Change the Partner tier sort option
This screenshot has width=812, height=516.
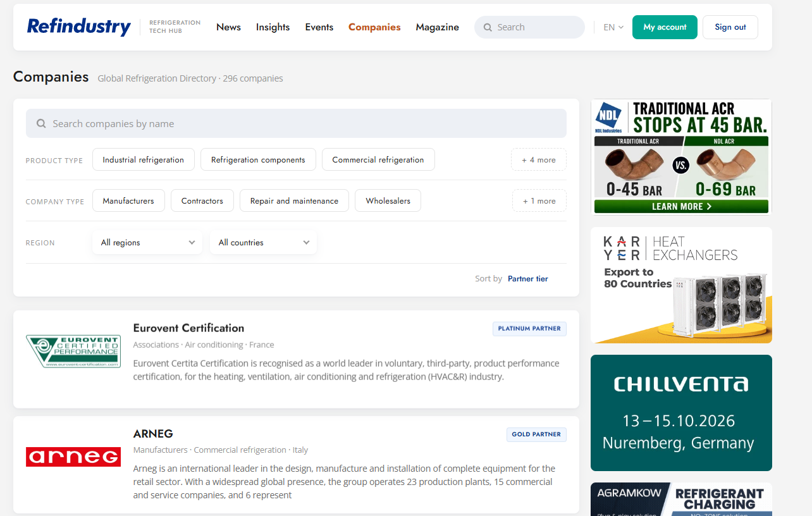pyautogui.click(x=528, y=279)
